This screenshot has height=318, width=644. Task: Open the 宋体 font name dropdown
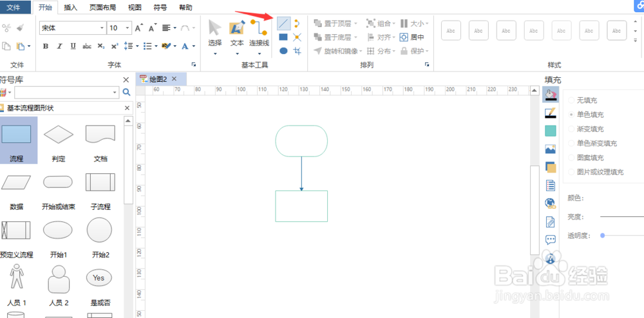coord(102,28)
